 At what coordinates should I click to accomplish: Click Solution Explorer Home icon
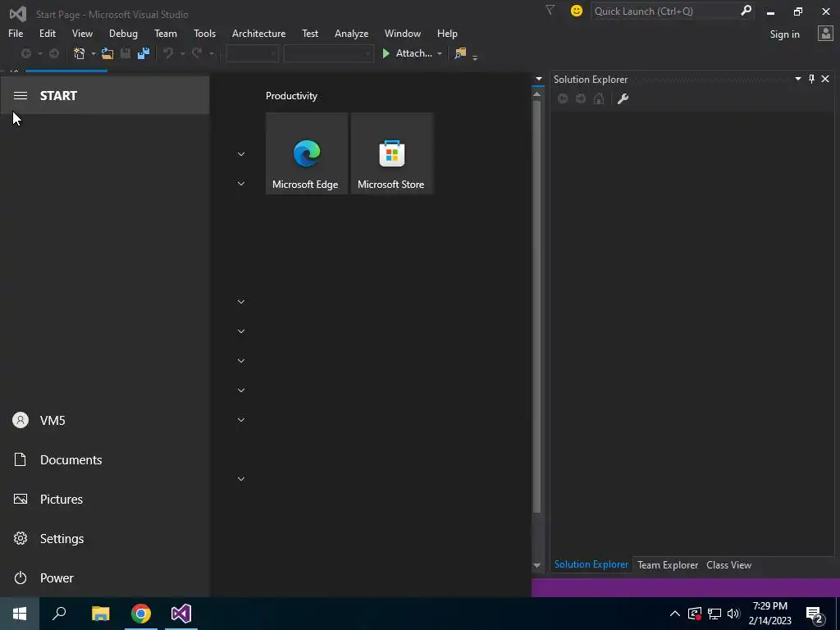599,98
